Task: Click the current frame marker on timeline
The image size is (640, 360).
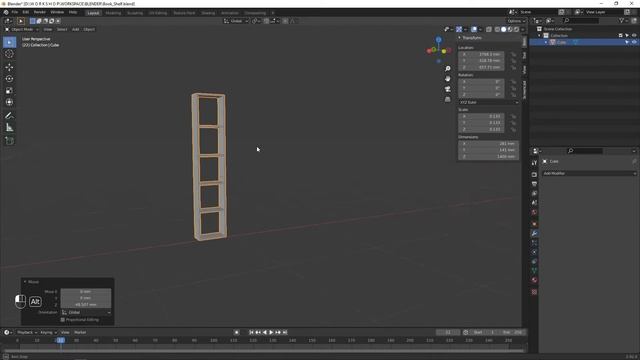Action: [x=60, y=340]
